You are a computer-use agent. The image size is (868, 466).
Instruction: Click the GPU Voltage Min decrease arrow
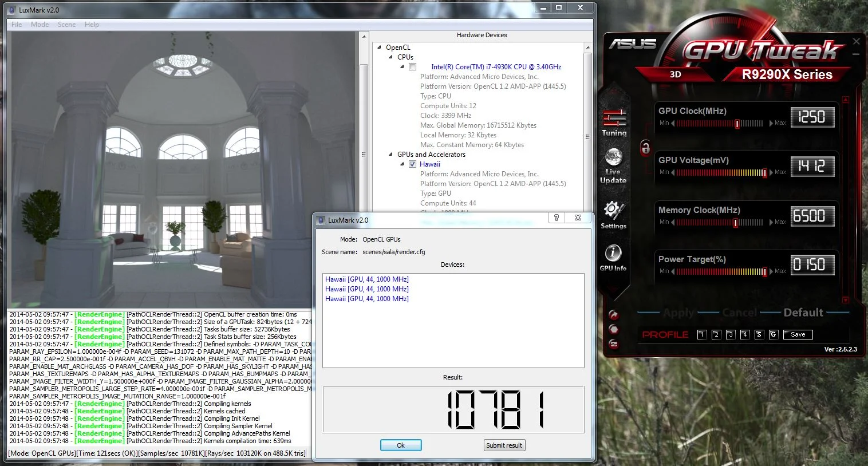point(673,172)
